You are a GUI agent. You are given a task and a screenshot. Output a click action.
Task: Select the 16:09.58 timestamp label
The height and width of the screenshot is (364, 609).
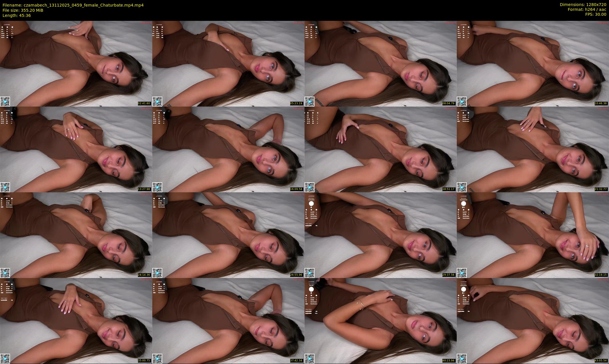tap(297, 189)
